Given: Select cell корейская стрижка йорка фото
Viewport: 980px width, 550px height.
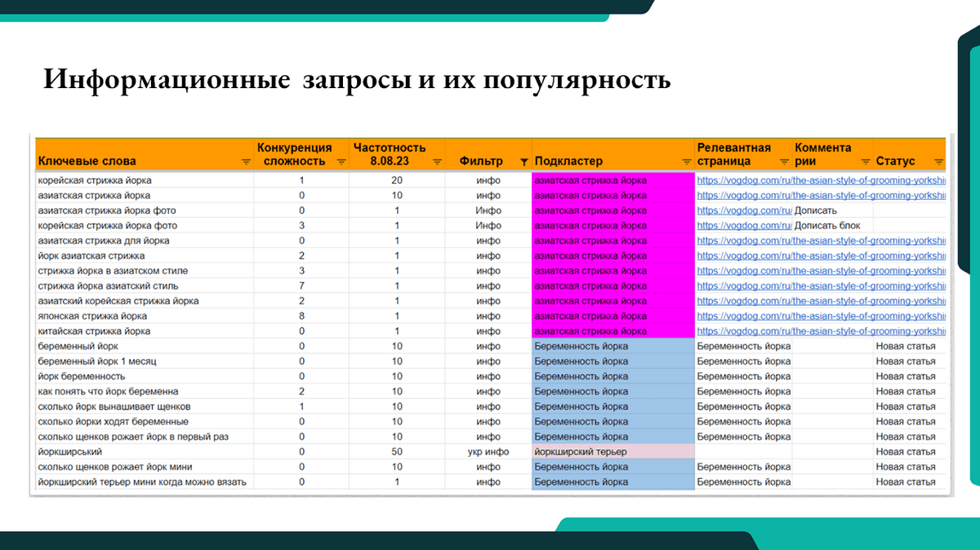Looking at the screenshot, I should (145, 225).
